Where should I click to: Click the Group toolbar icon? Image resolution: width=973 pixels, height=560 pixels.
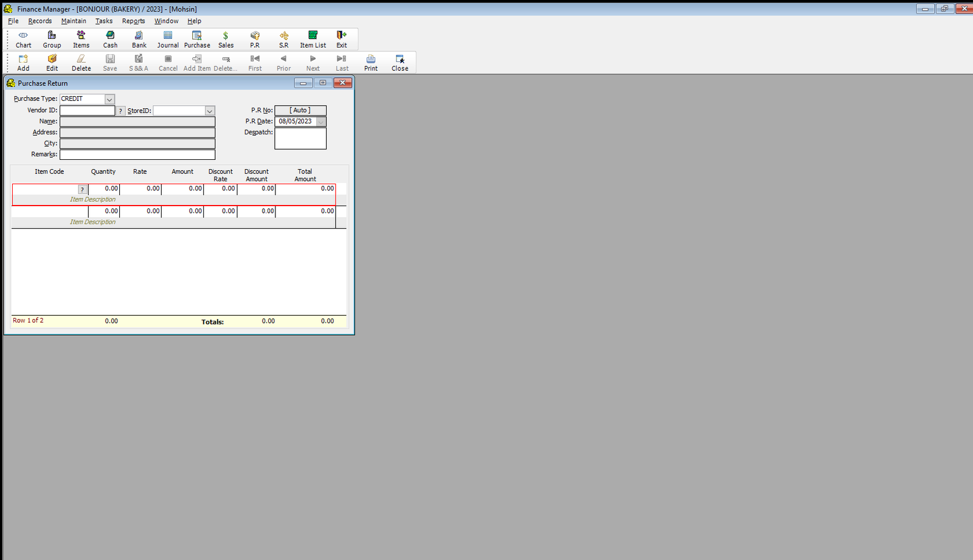pos(52,39)
